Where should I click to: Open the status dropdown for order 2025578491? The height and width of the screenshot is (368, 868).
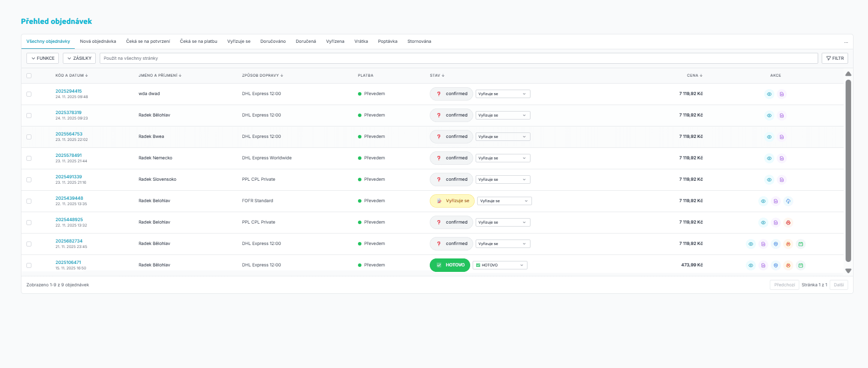click(x=503, y=158)
